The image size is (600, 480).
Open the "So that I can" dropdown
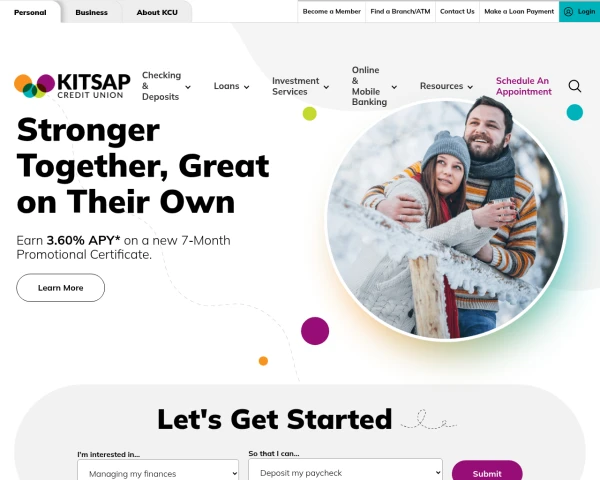346,470
